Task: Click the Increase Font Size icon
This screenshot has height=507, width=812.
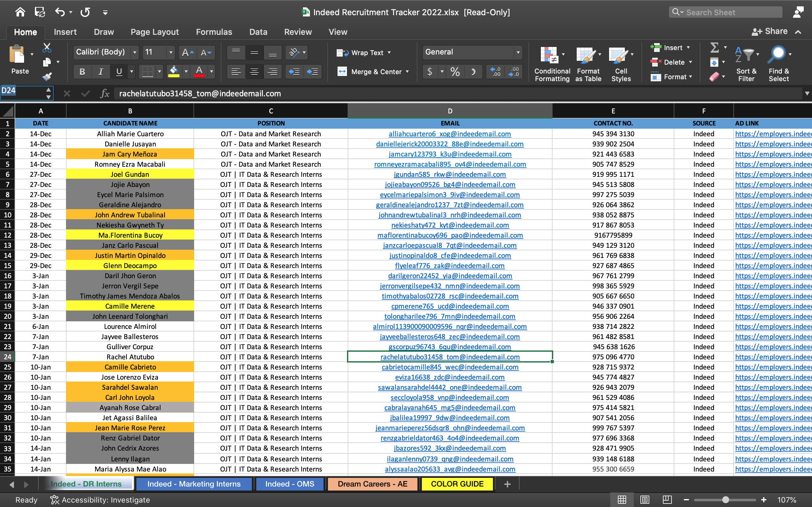Action: point(187,52)
